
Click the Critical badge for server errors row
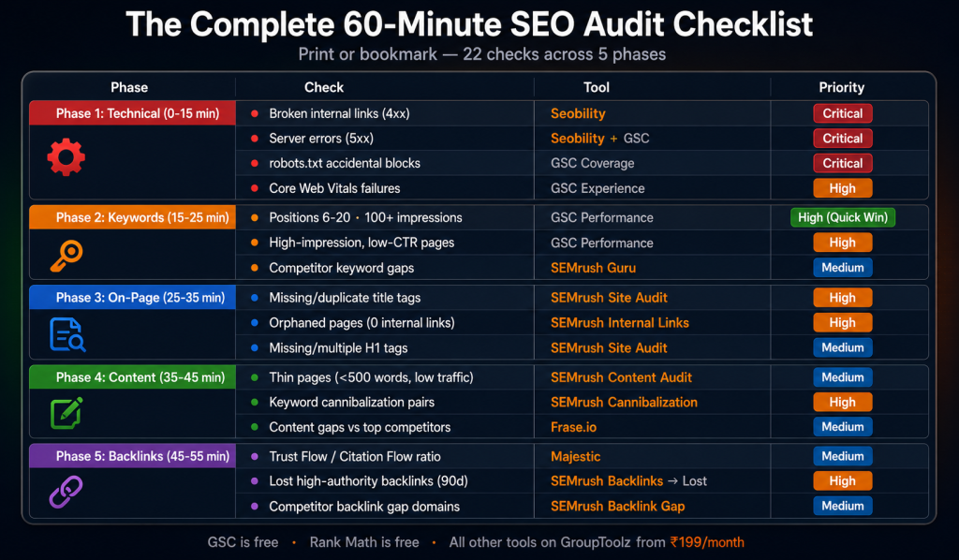point(843,139)
